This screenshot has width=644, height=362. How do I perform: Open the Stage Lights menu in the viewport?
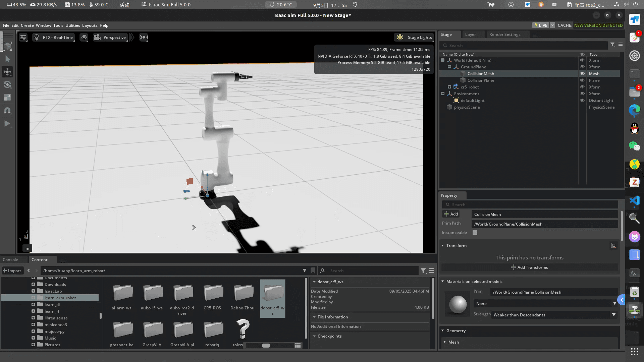click(x=414, y=37)
